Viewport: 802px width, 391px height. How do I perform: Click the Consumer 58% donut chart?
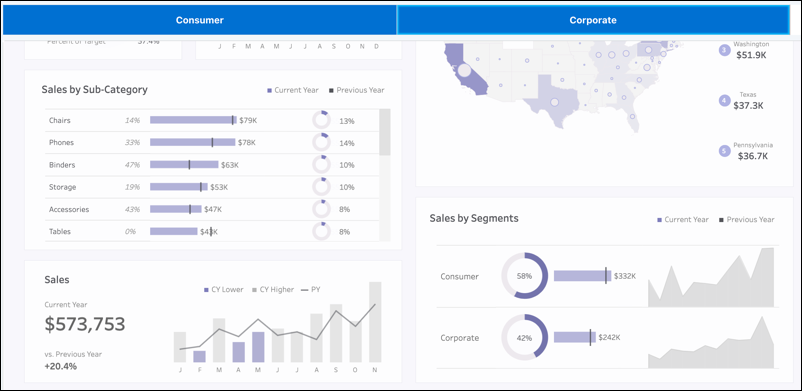pos(524,276)
